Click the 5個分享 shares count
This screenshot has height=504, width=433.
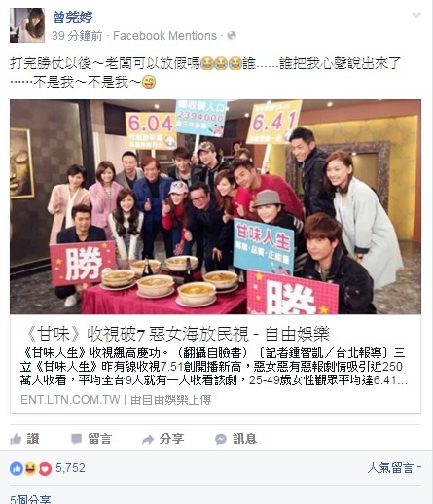[x=30, y=499]
